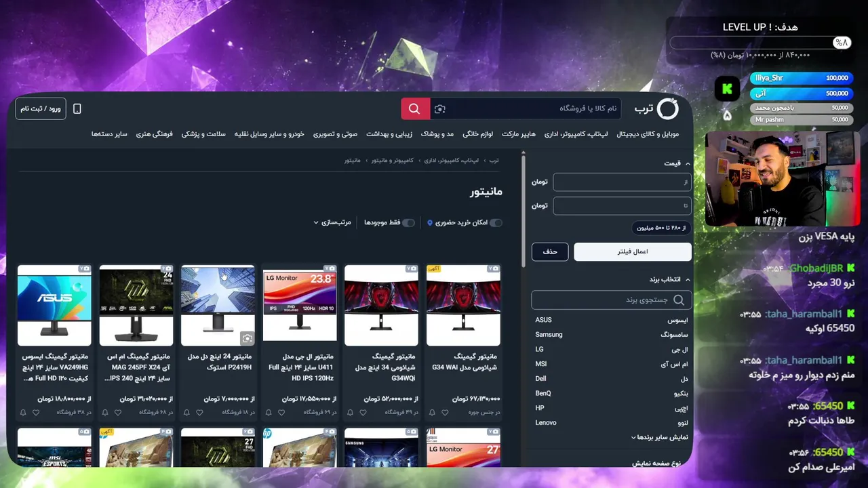Click login / sign up button
The height and width of the screenshot is (488, 868).
(x=41, y=108)
